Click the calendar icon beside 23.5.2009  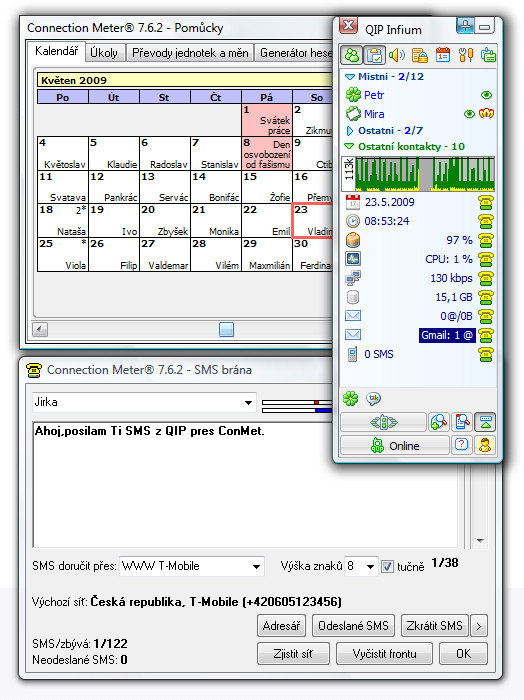click(353, 202)
